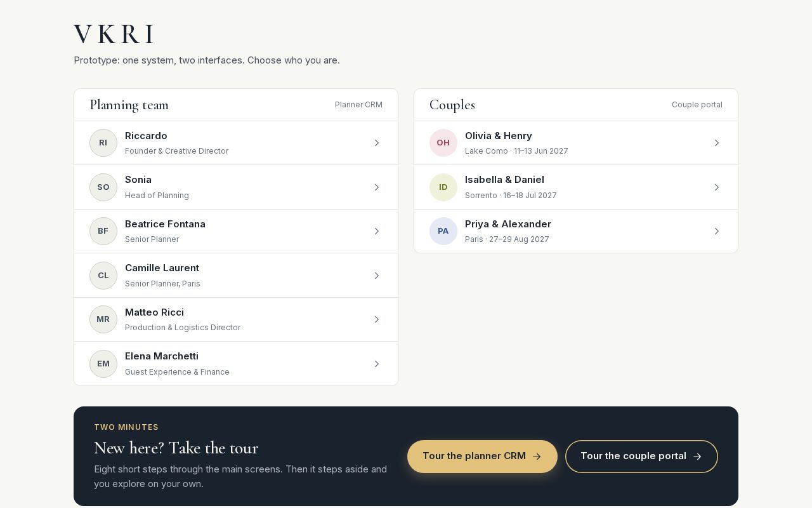Choose Matteo Ricci name text
The width and height of the screenshot is (812, 508).
click(x=154, y=312)
